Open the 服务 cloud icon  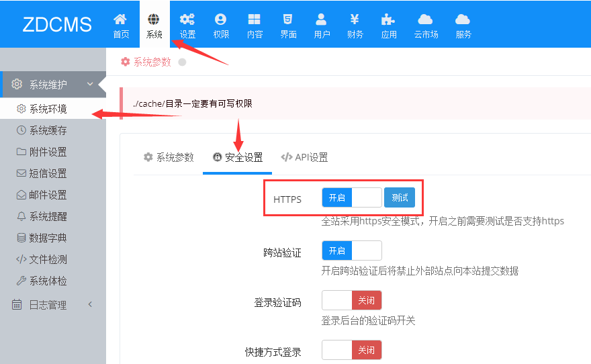pos(463,19)
